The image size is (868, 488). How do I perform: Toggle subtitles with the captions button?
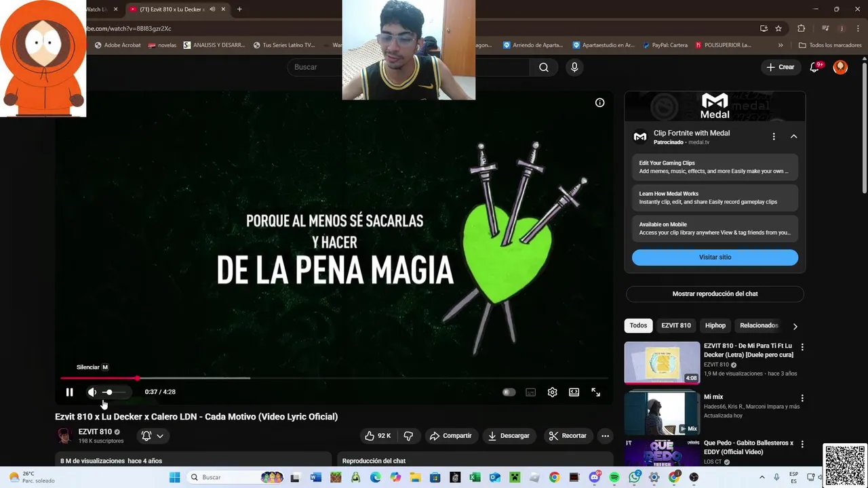click(530, 392)
